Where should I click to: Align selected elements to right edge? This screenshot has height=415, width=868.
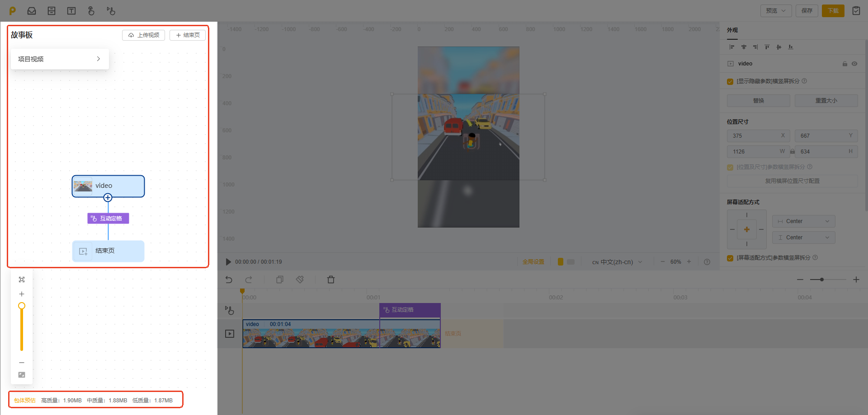pyautogui.click(x=755, y=47)
